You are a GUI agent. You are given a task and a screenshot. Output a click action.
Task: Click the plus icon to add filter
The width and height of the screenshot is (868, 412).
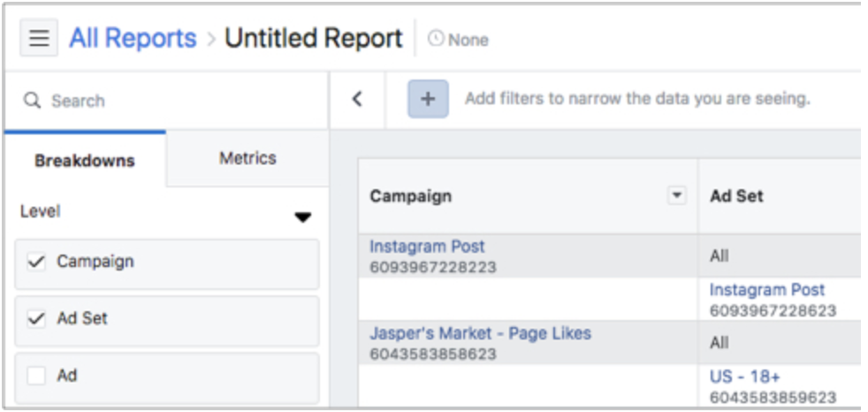pos(428,99)
